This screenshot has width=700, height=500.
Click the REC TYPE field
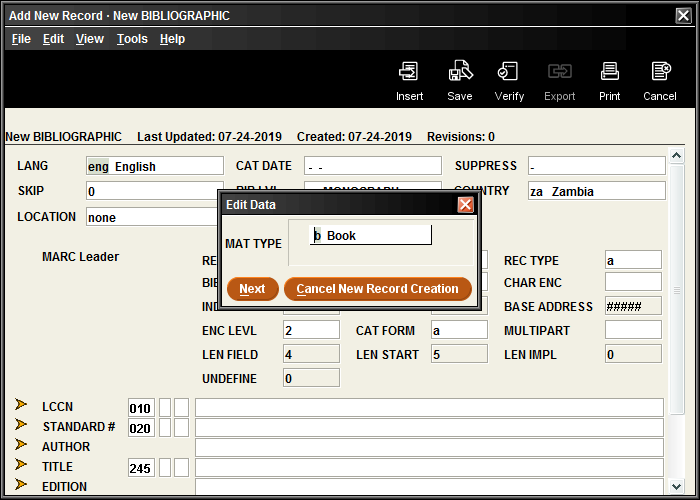coord(633,260)
